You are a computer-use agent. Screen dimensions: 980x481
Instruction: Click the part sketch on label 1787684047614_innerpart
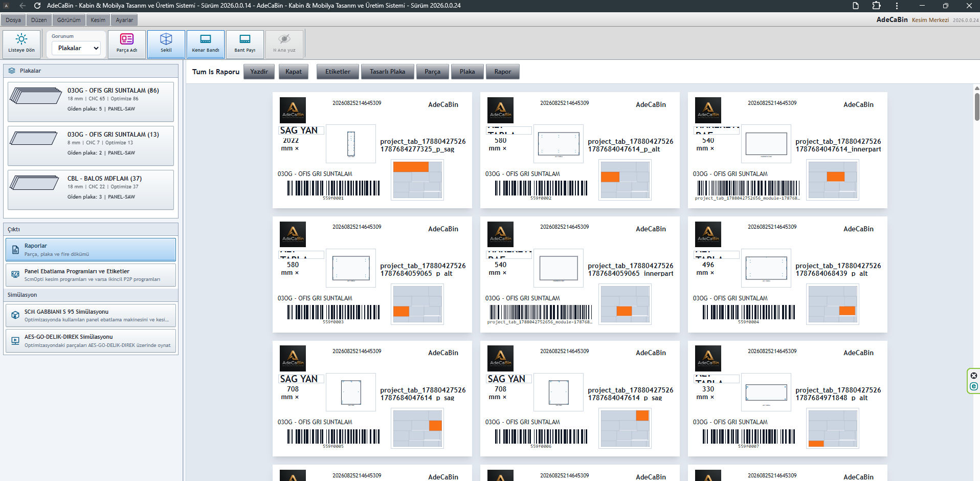[766, 144]
